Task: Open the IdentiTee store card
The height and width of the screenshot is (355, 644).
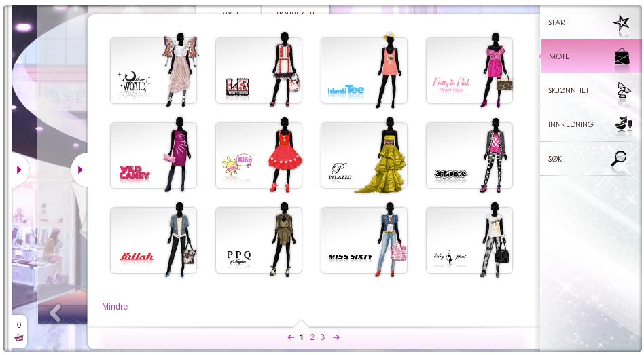Action: click(x=364, y=71)
